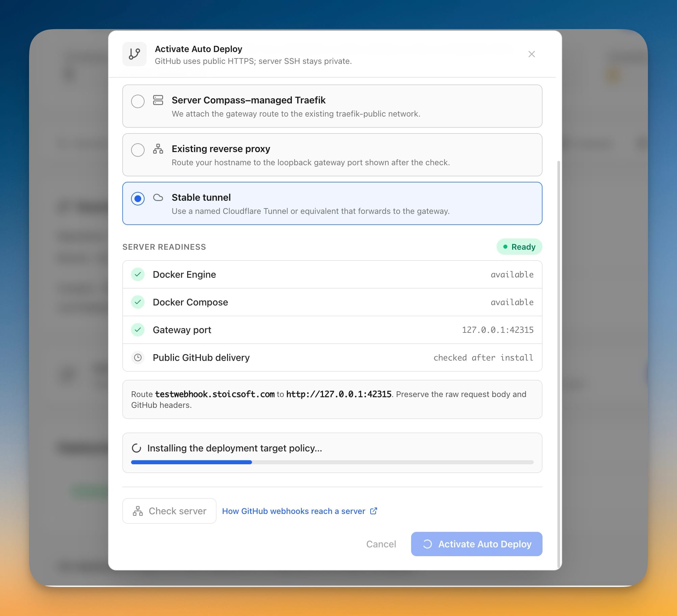Click the SERVER READINESS section heading
This screenshot has height=616, width=677.
164,247
